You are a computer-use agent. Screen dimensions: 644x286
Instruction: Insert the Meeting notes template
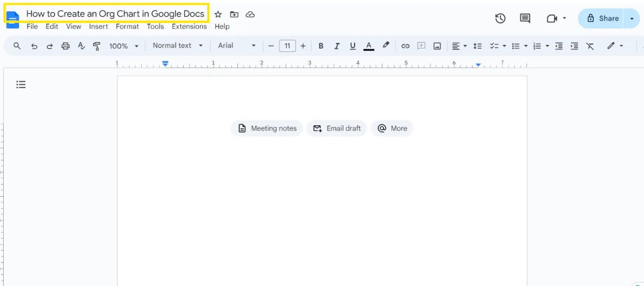(267, 128)
